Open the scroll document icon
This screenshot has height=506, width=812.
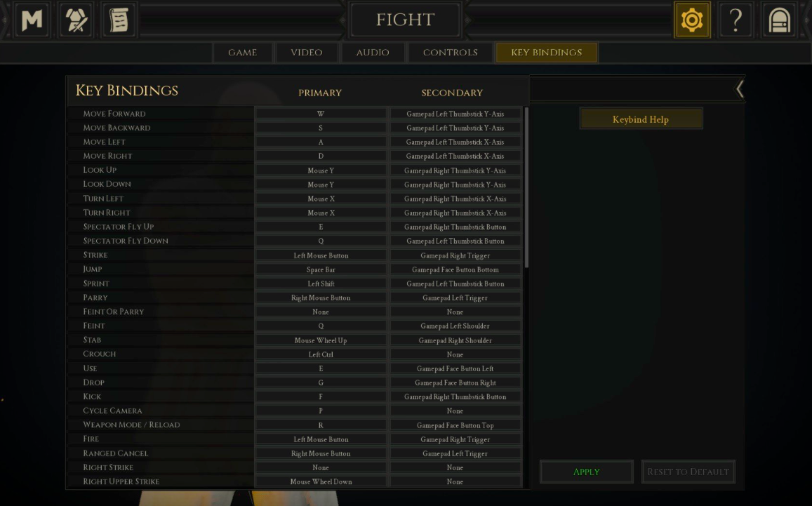click(x=119, y=20)
